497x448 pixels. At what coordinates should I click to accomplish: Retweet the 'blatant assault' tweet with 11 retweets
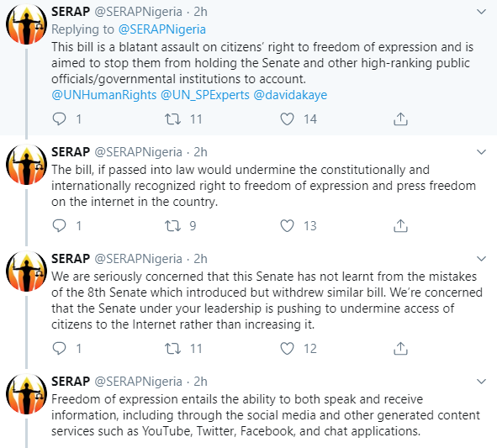[172, 119]
